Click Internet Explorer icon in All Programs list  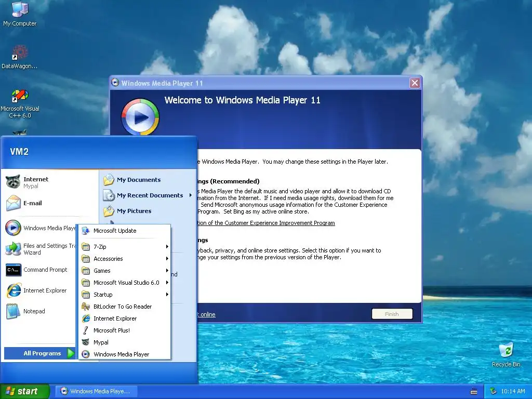pos(86,318)
